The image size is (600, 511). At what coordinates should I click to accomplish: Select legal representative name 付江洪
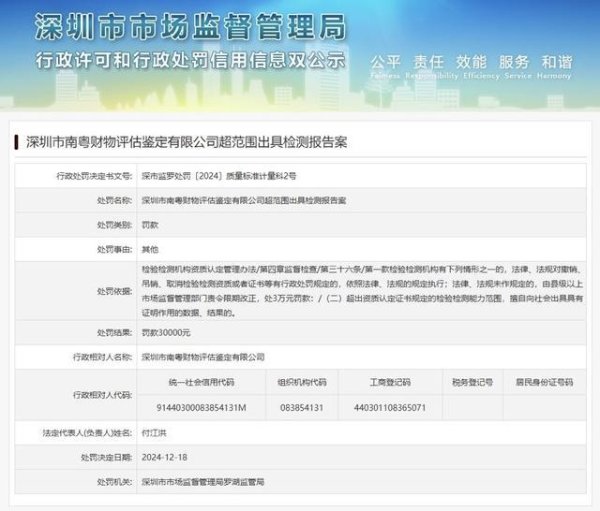[154, 433]
